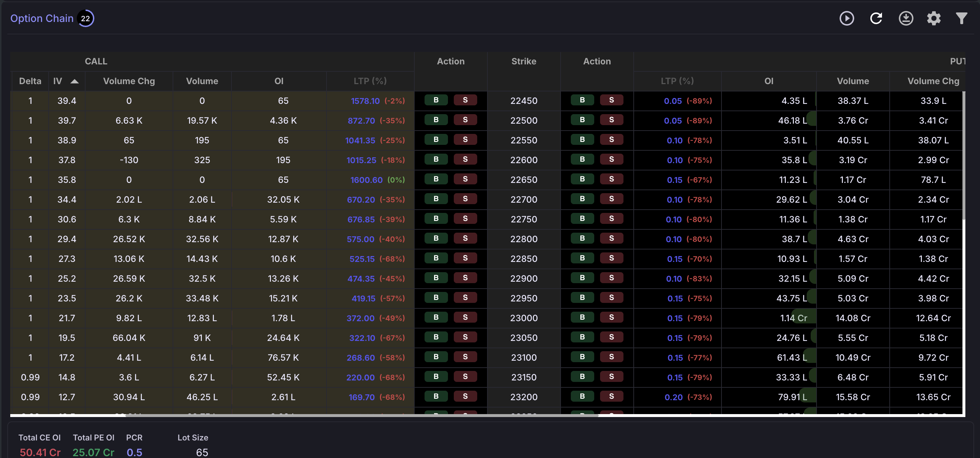Click the Option Chain title link
The height and width of the screenshot is (458, 980).
click(x=42, y=18)
